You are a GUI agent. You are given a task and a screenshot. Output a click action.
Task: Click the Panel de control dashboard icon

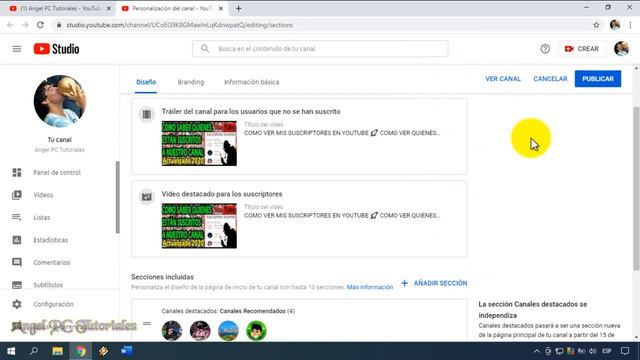coord(17,173)
